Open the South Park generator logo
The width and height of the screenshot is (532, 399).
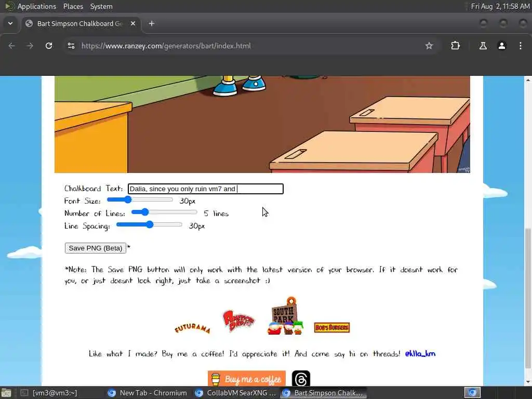click(x=285, y=316)
